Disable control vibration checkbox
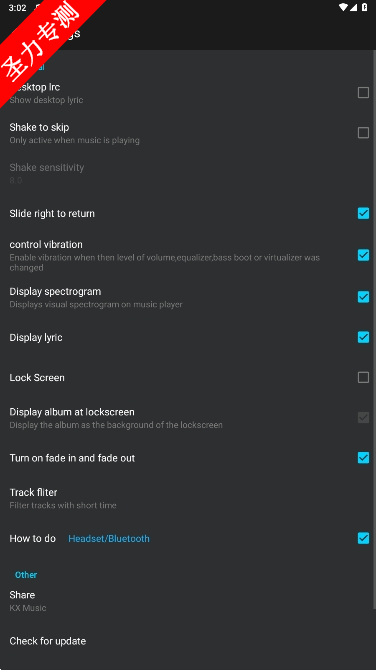This screenshot has width=376, height=670. coord(363,255)
